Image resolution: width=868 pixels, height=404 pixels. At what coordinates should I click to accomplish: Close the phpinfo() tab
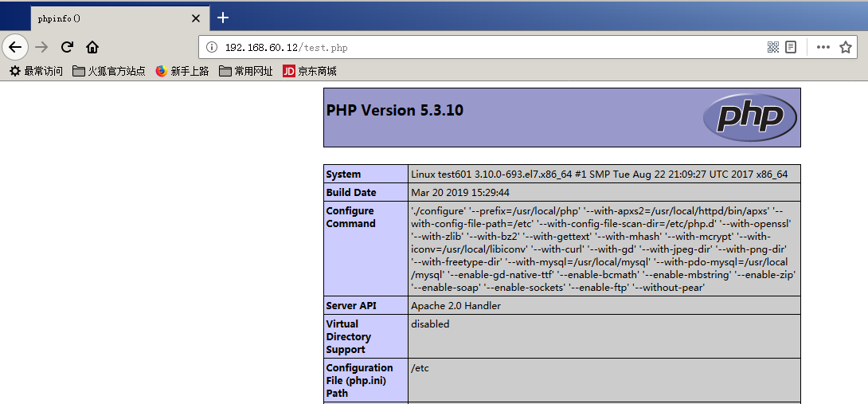(x=195, y=18)
